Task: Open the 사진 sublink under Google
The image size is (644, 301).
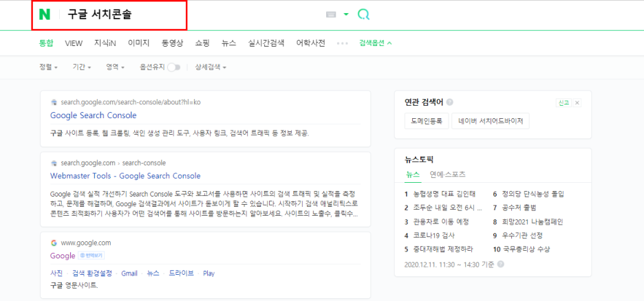Action: coord(56,274)
